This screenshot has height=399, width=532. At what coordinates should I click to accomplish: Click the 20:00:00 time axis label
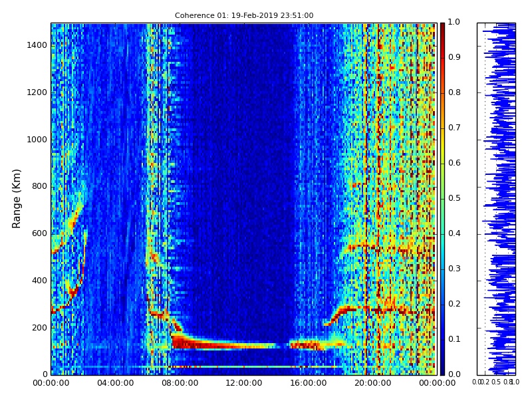click(373, 383)
